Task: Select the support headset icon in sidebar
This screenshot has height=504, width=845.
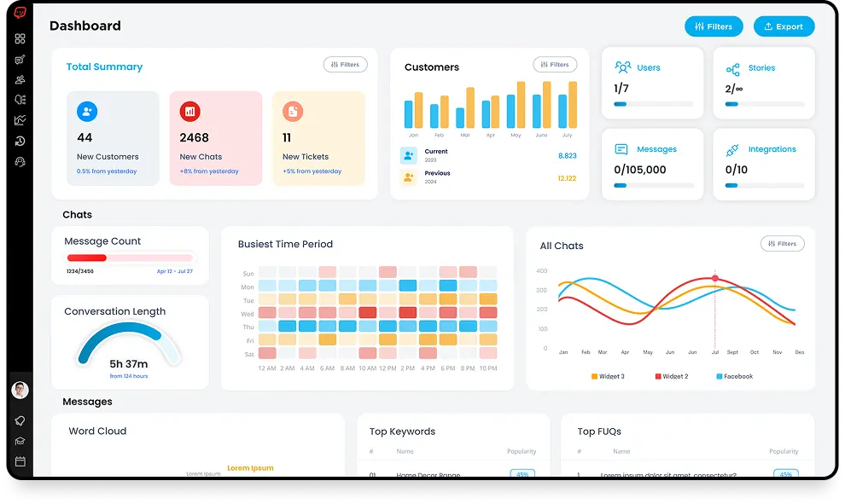Action: (x=20, y=161)
